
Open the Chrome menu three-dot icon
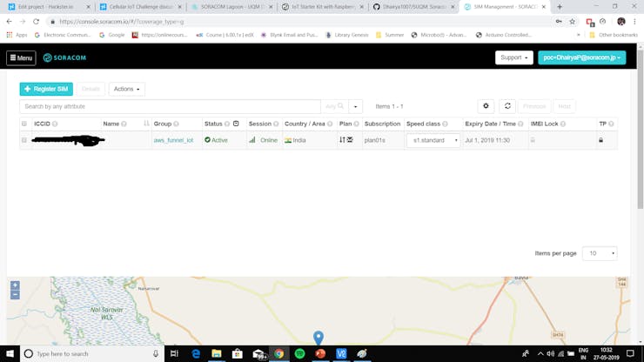pos(634,22)
